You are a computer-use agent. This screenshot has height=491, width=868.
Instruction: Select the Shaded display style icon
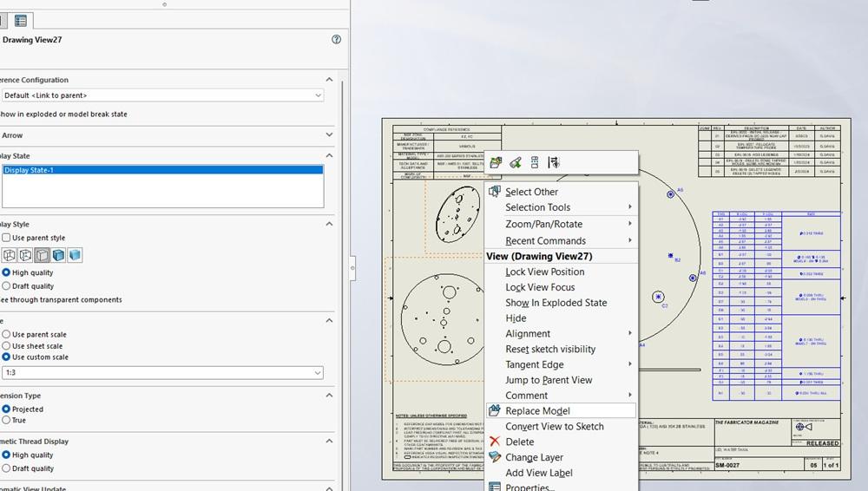tap(75, 255)
